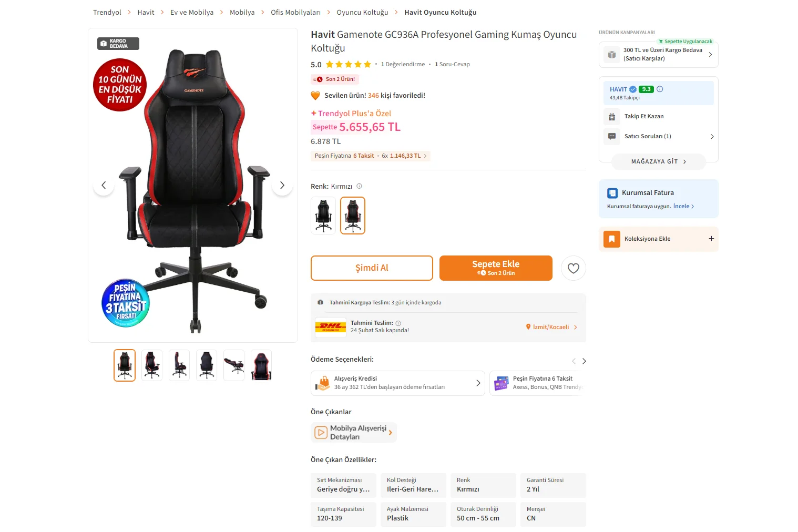This screenshot has height=532, width=798.
Task: Show previous product image with left arrow
Action: 104,185
